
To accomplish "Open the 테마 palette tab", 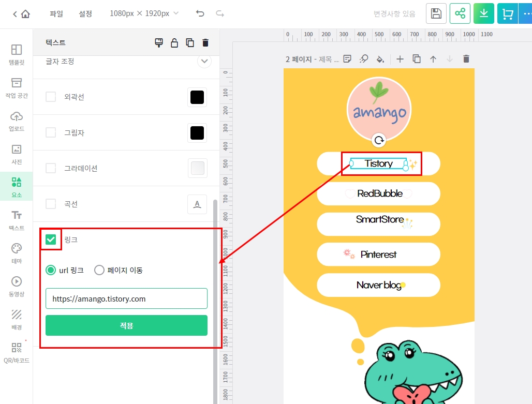I will (16, 253).
